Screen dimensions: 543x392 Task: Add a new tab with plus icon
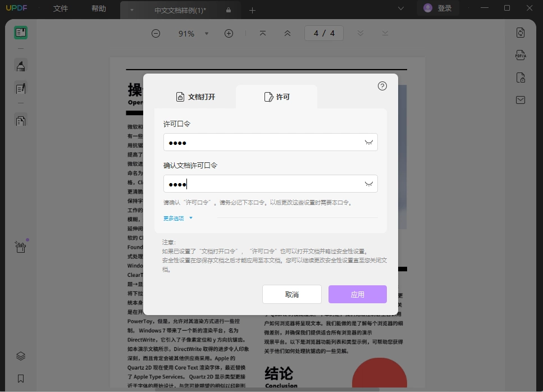click(253, 10)
